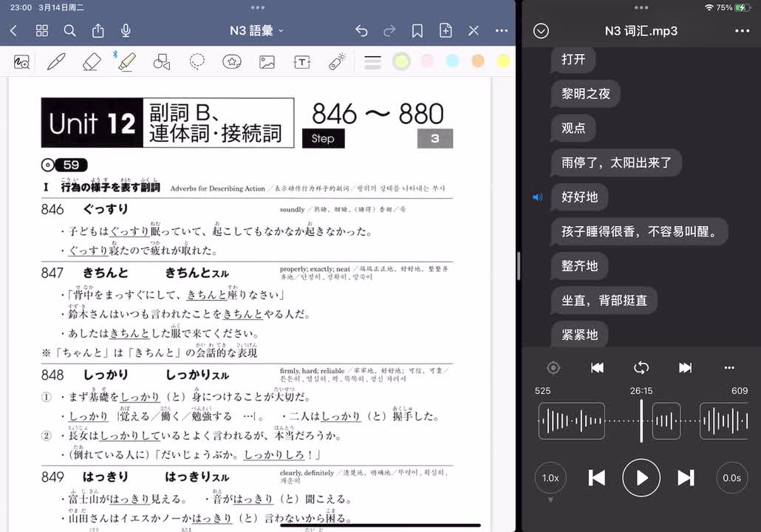Image resolution: width=761 pixels, height=532 pixels.
Task: Open the stroke thickness selector
Action: pos(372,62)
